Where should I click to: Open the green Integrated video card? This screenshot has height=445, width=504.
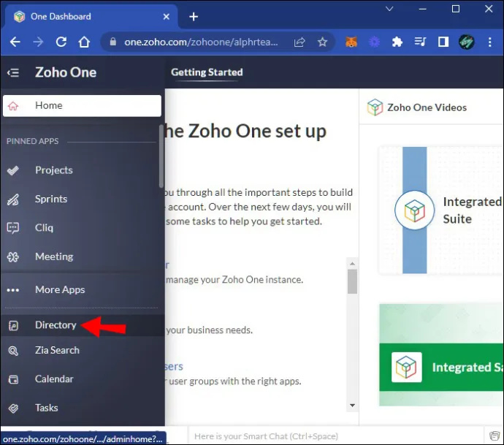coord(441,354)
